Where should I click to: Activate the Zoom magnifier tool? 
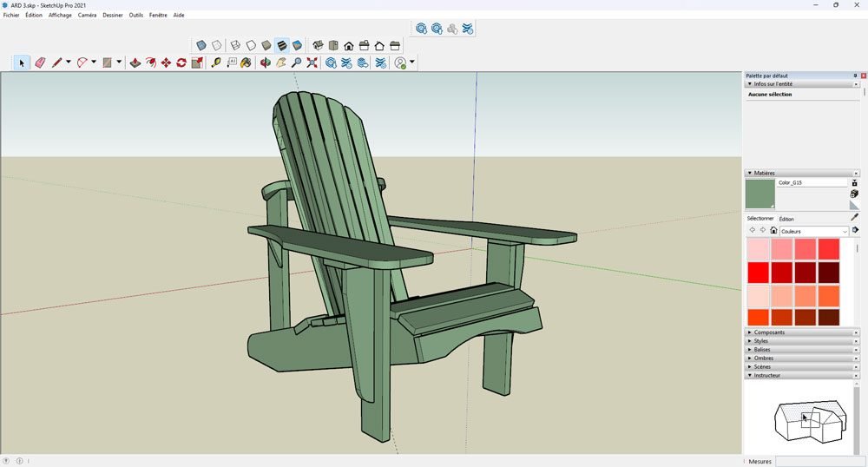(x=296, y=63)
